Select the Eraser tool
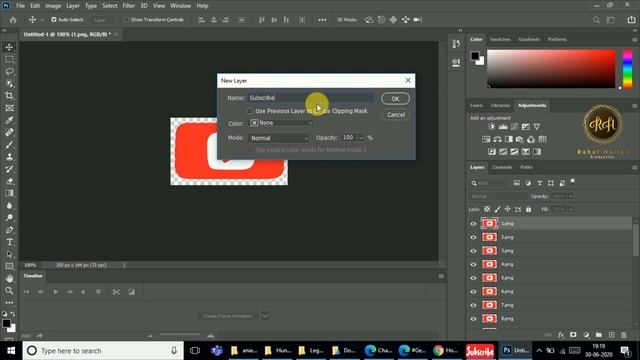This screenshot has width=640, height=360. (9, 181)
